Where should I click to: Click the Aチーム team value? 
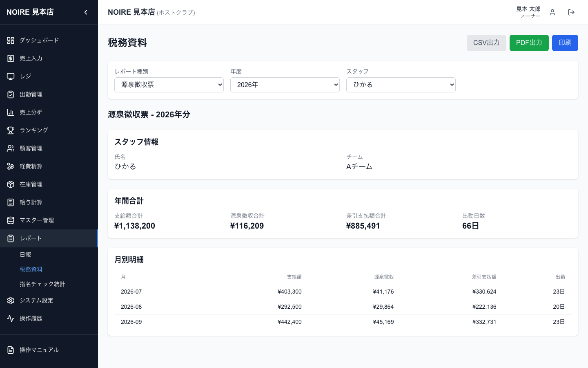(359, 166)
